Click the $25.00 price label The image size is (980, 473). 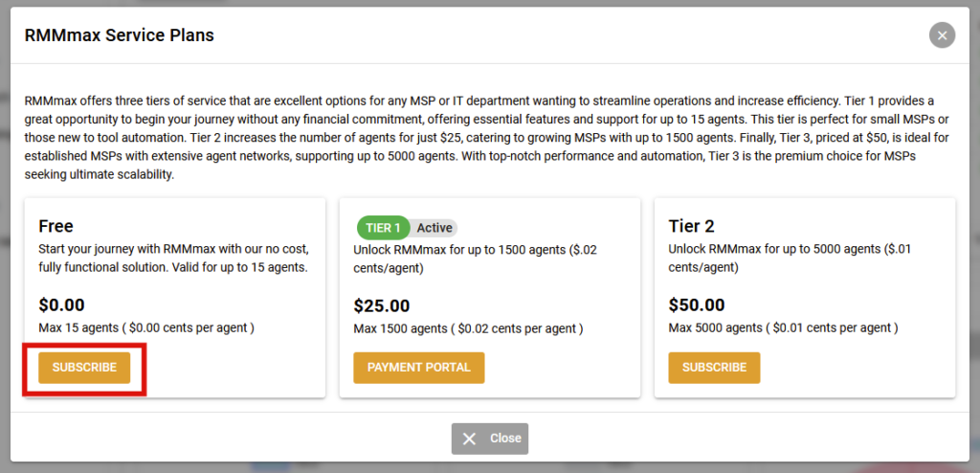pos(382,306)
